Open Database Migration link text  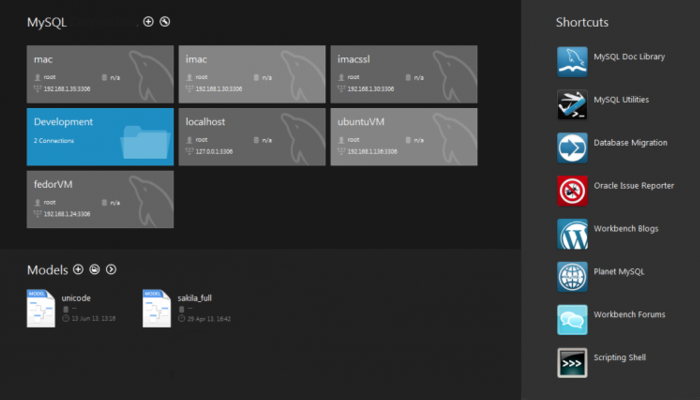pyautogui.click(x=630, y=142)
